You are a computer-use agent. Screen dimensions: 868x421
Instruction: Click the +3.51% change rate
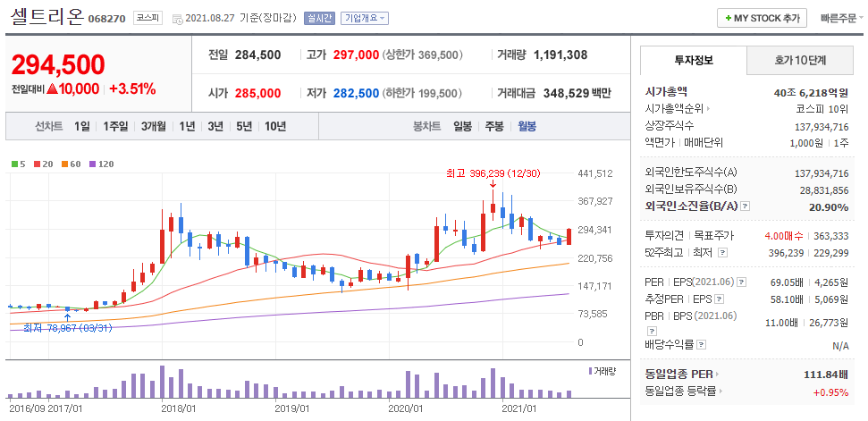coord(132,89)
